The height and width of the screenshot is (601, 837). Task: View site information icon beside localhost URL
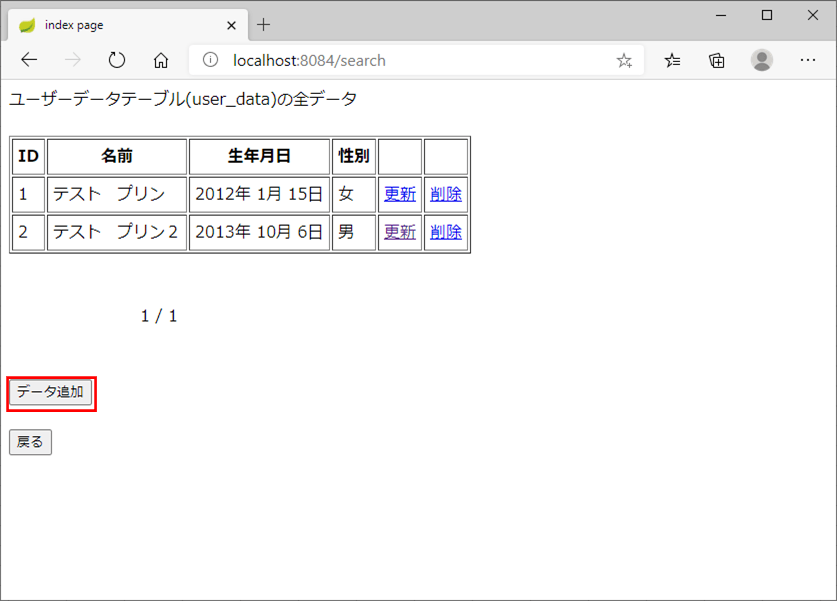pos(211,60)
